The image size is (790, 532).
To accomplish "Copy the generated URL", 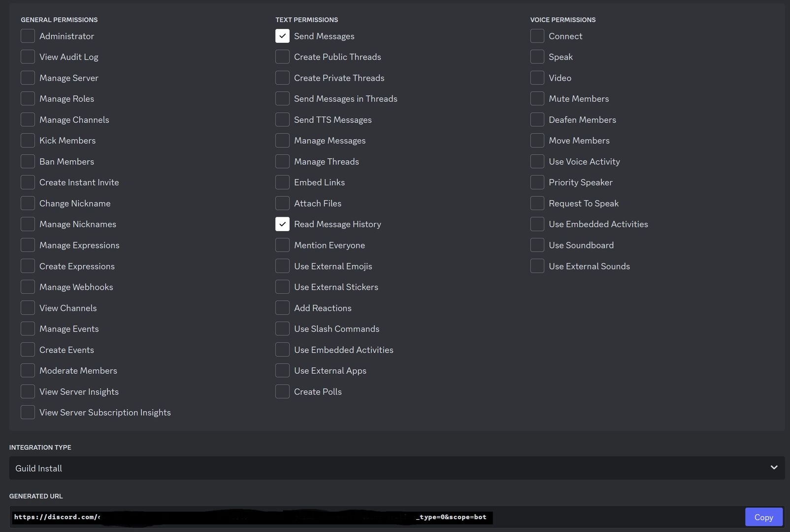I will tap(763, 517).
